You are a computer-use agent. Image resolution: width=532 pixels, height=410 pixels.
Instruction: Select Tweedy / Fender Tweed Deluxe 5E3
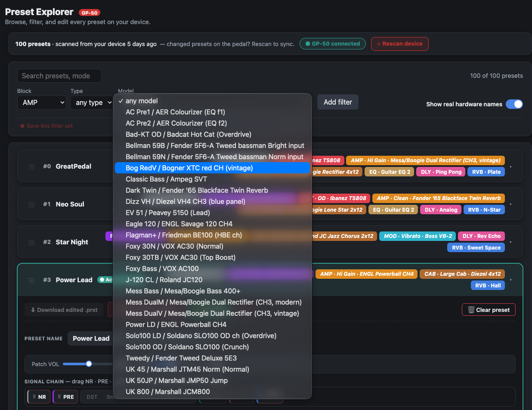tap(212, 358)
